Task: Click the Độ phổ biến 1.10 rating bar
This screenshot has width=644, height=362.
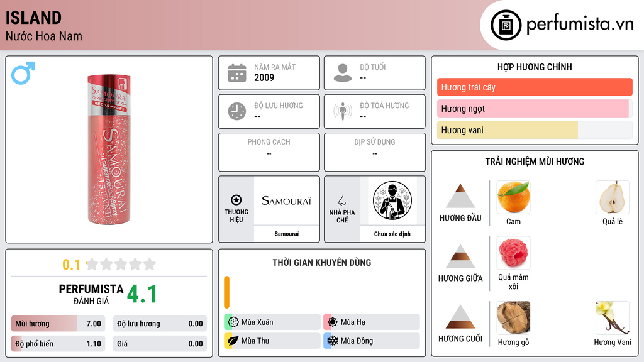Action: coord(58,344)
